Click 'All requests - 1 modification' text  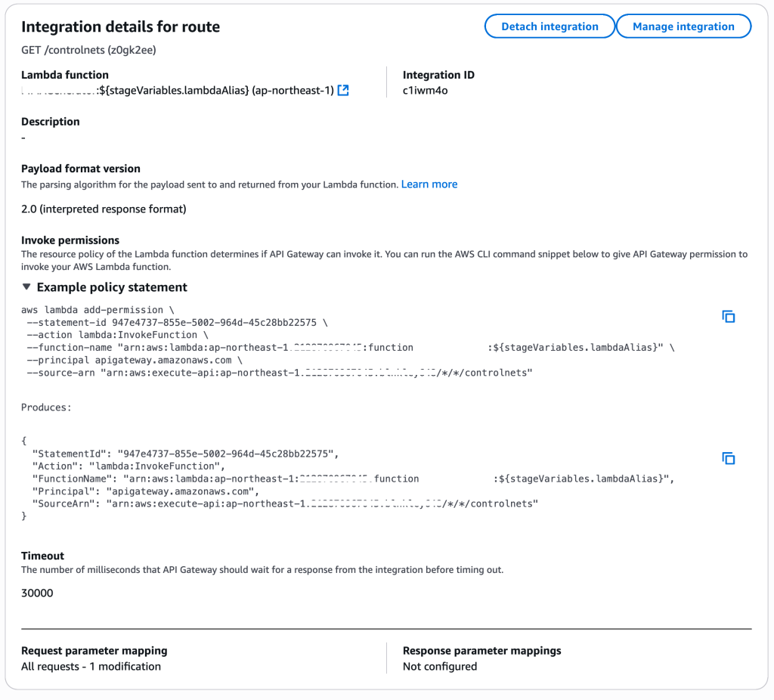[x=91, y=667]
